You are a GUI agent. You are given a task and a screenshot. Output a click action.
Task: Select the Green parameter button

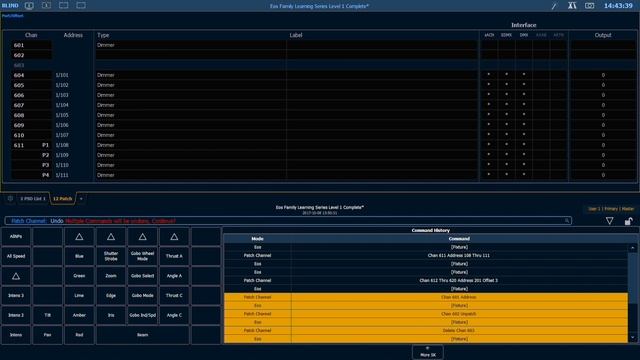pyautogui.click(x=79, y=276)
